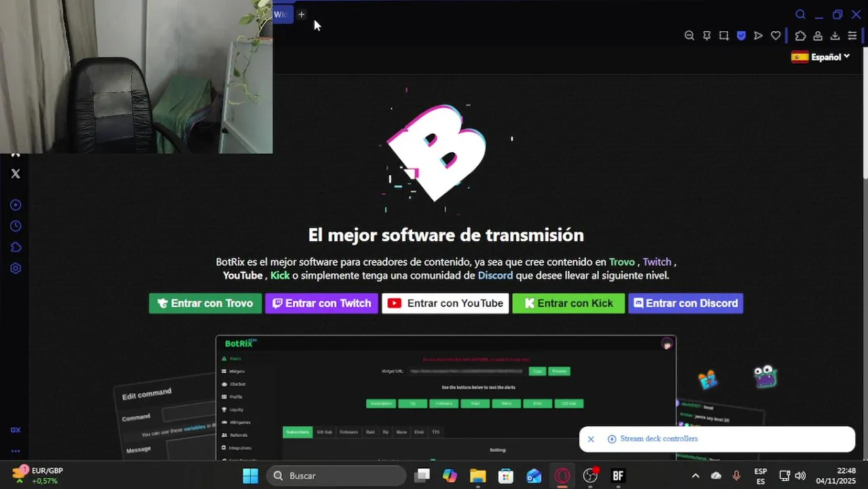This screenshot has width=868, height=489.
Task: Click Entrar con Twitch
Action: (321, 304)
